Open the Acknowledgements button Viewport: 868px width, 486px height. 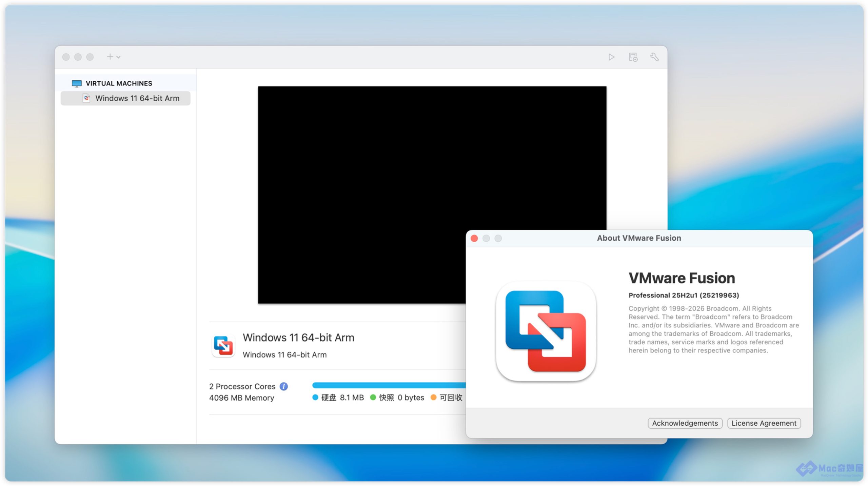click(685, 423)
